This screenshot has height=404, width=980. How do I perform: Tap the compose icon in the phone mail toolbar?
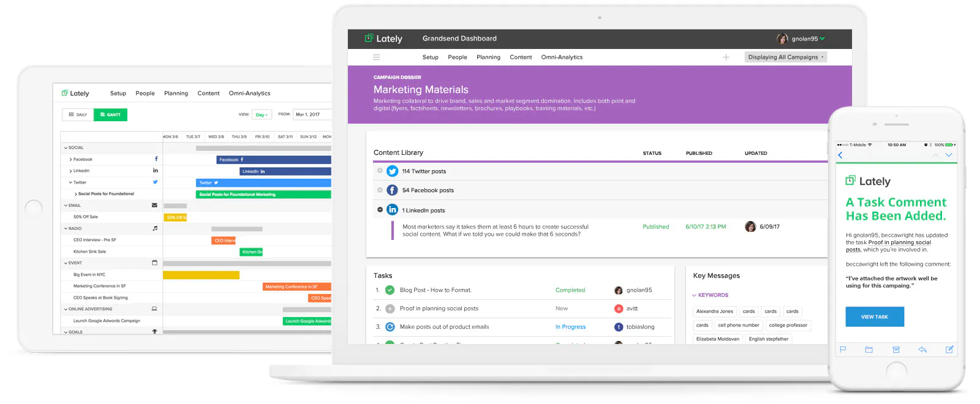click(949, 350)
